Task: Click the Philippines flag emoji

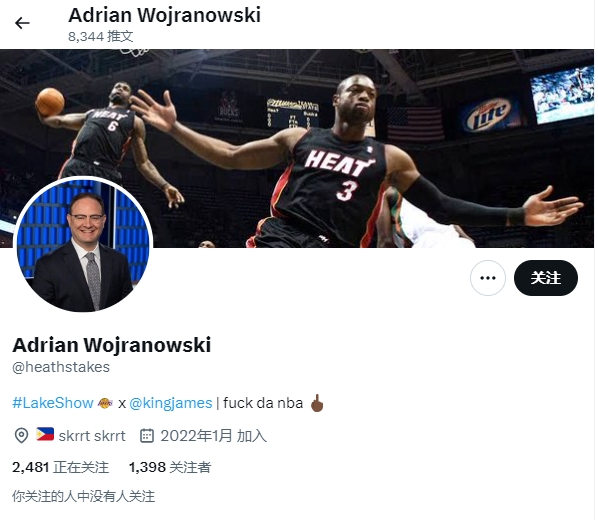Action: pos(45,435)
